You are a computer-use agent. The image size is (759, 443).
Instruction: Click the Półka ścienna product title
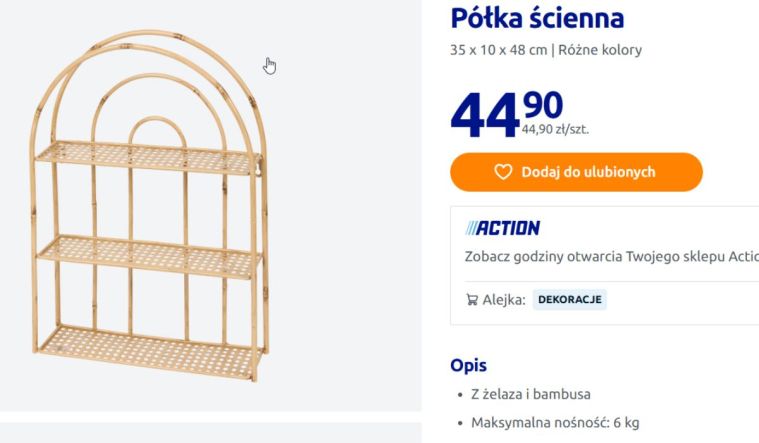click(537, 18)
